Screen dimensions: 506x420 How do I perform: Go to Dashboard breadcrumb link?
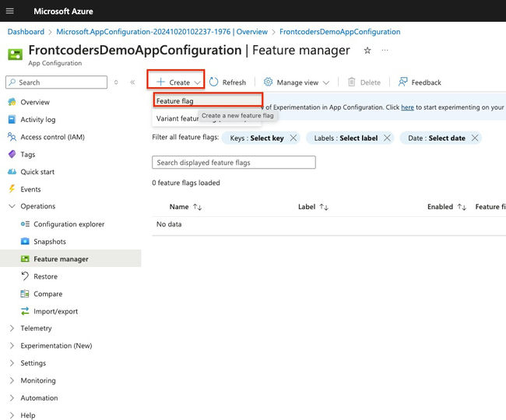tap(26, 32)
